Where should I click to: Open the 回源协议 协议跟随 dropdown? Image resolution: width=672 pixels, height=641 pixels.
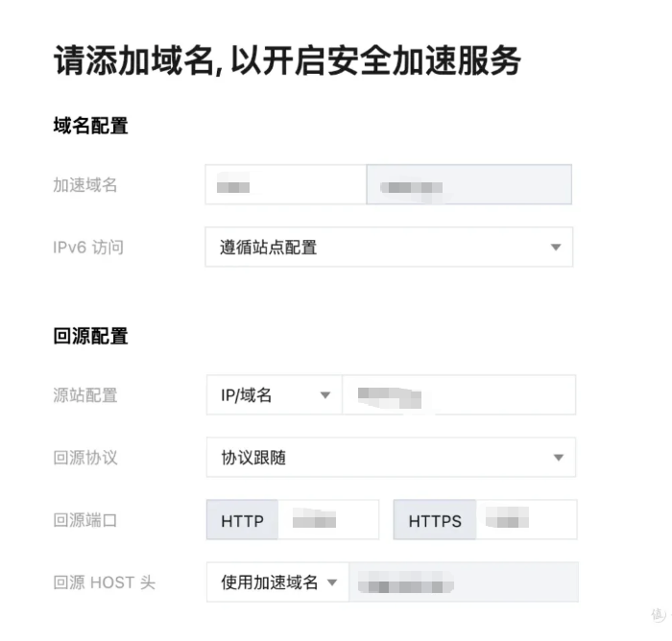coord(391,458)
